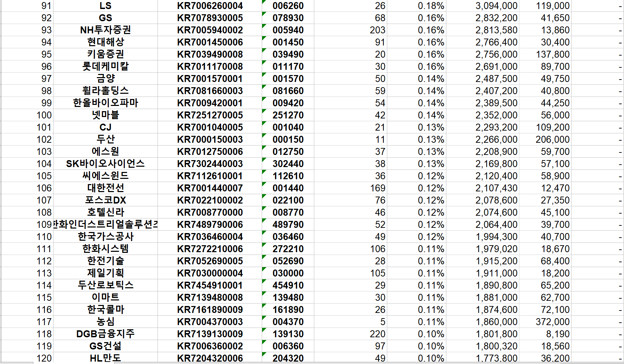
Task: Click the 한전기술 cell
Action: (x=105, y=261)
